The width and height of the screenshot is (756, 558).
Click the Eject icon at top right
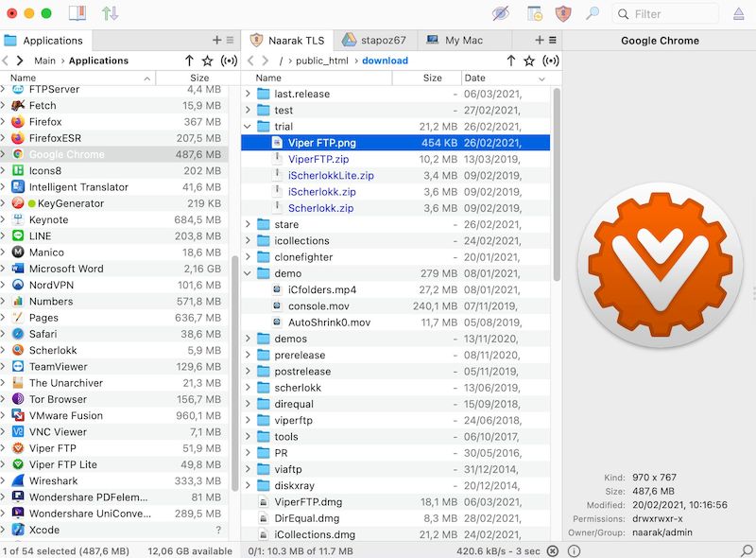(740, 13)
